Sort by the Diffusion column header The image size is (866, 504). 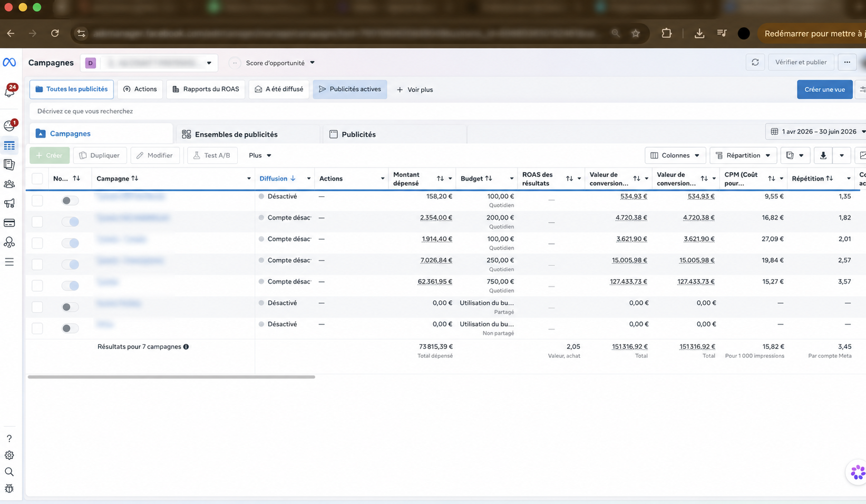tap(278, 179)
